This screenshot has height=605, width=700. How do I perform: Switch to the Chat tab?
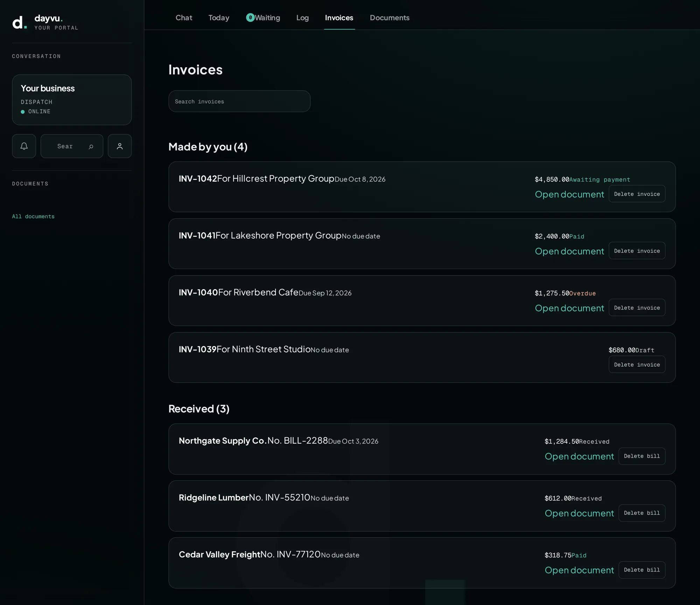(x=184, y=18)
